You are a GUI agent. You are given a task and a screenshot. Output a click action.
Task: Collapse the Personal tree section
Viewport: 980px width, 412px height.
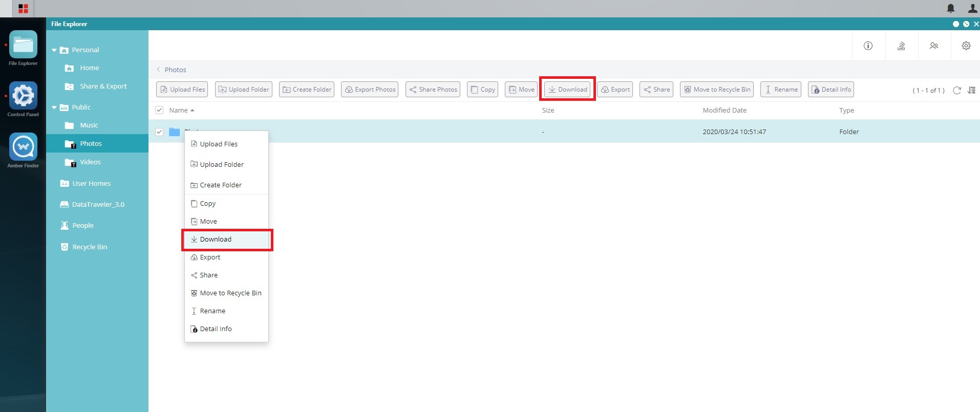(x=54, y=50)
